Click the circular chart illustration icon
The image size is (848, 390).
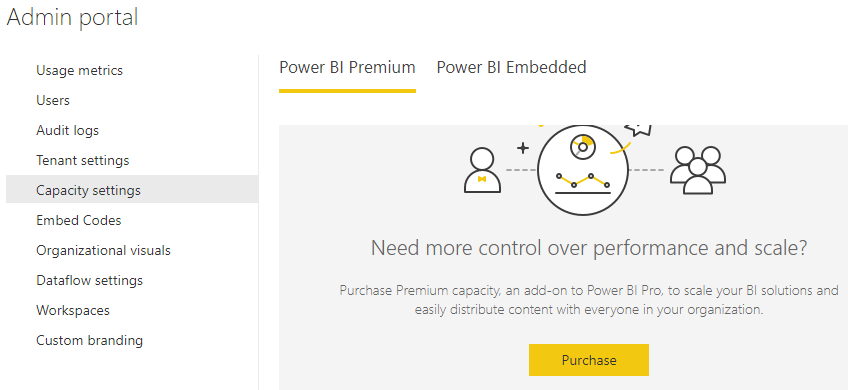(583, 169)
